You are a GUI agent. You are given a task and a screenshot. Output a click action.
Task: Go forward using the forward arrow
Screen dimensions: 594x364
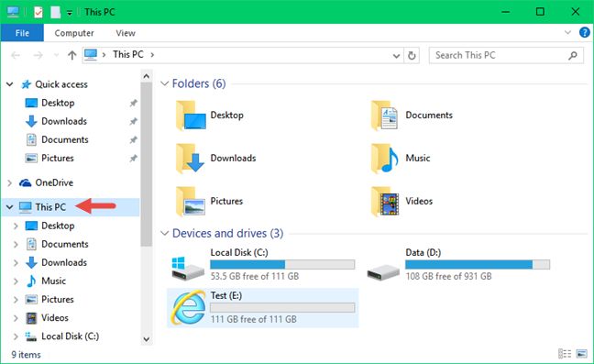coord(38,55)
